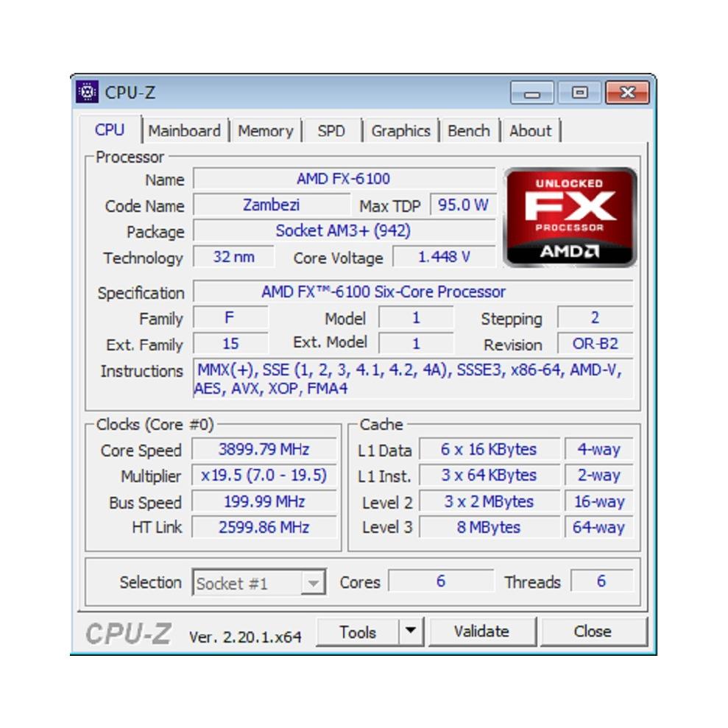This screenshot has height=728, width=728.
Task: Click the Close button at bottom
Action: 593,632
